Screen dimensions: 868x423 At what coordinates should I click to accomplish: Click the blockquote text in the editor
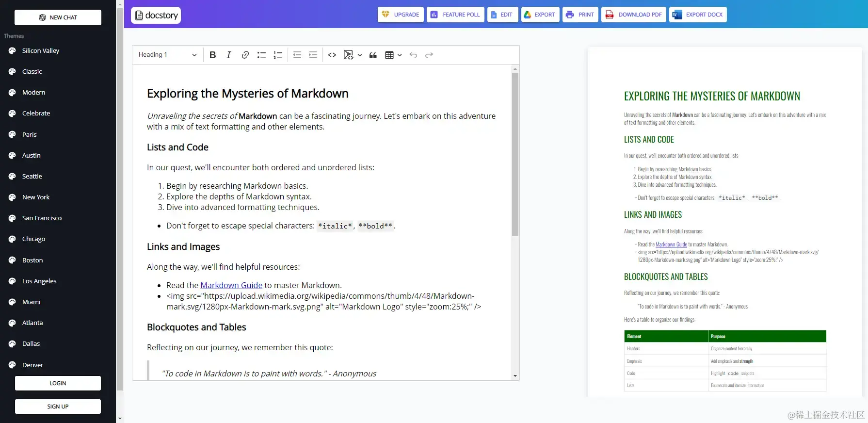click(x=269, y=374)
